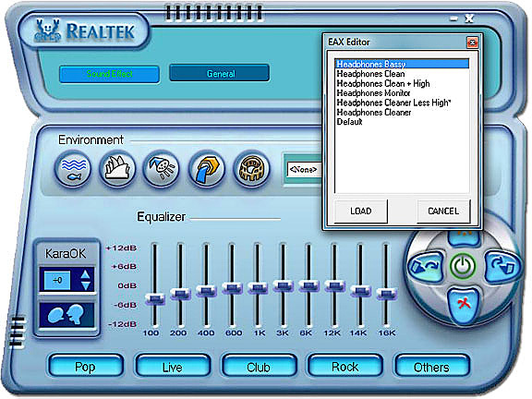Screen dimensions: 532x399
Task: Select the colosseum arena environment icon
Action: (251, 169)
